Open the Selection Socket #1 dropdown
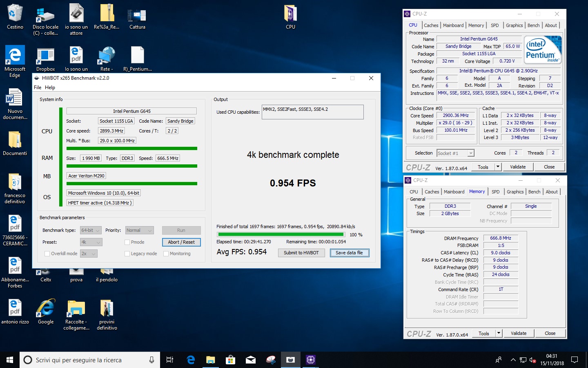588x368 pixels. pyautogui.click(x=455, y=153)
